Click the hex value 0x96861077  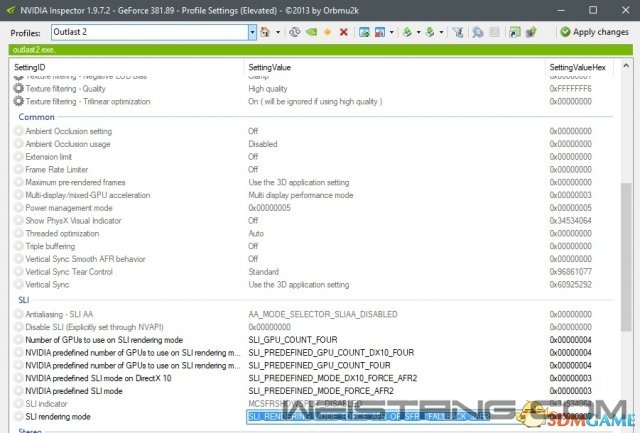click(x=571, y=272)
